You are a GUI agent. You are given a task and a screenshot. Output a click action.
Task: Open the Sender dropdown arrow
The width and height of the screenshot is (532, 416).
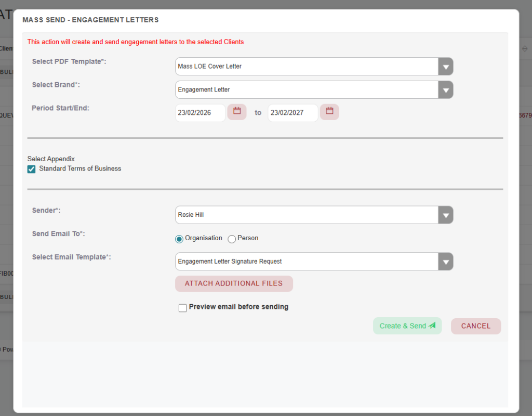click(445, 215)
